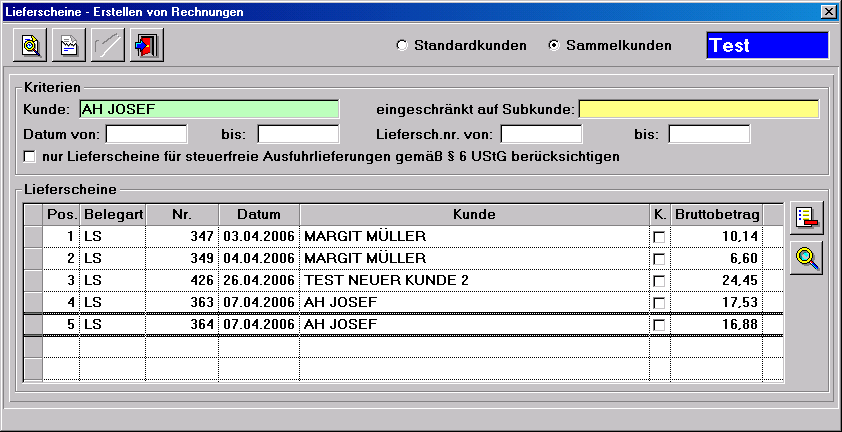Toggle the steuerfreie Ausfuhrlieferungen checkbox

30,157
